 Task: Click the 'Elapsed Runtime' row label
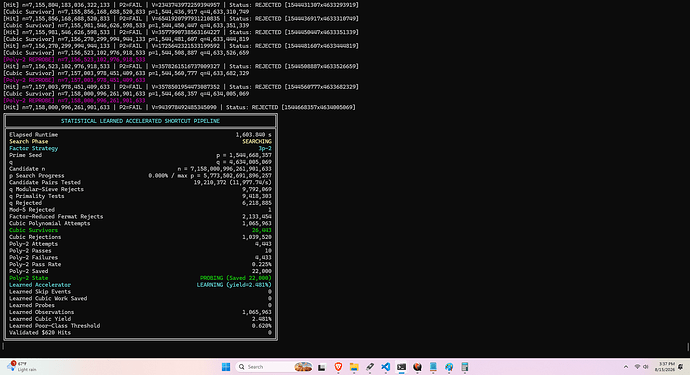pos(33,135)
